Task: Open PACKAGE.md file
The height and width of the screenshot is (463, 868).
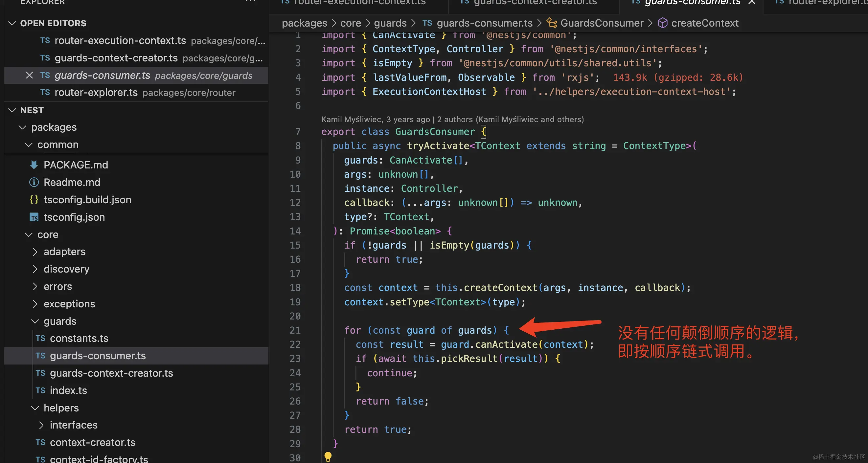Action: pos(136,165)
